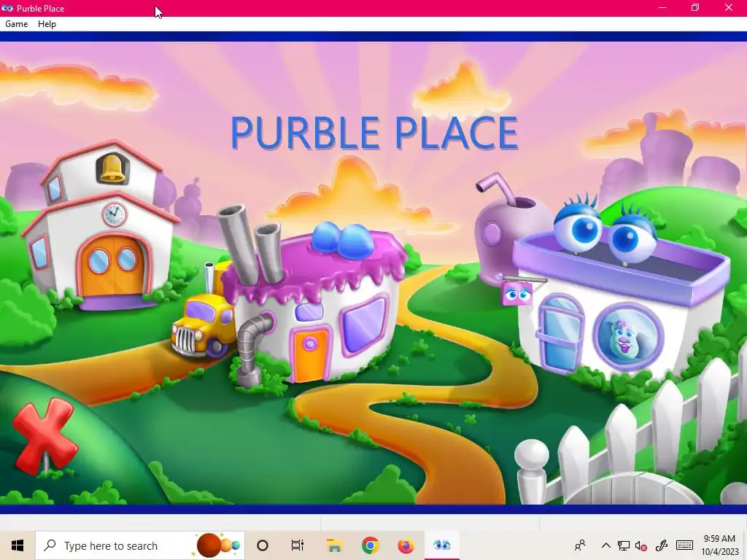Close the Purble Place window
This screenshot has height=560, width=747.
[729, 8]
